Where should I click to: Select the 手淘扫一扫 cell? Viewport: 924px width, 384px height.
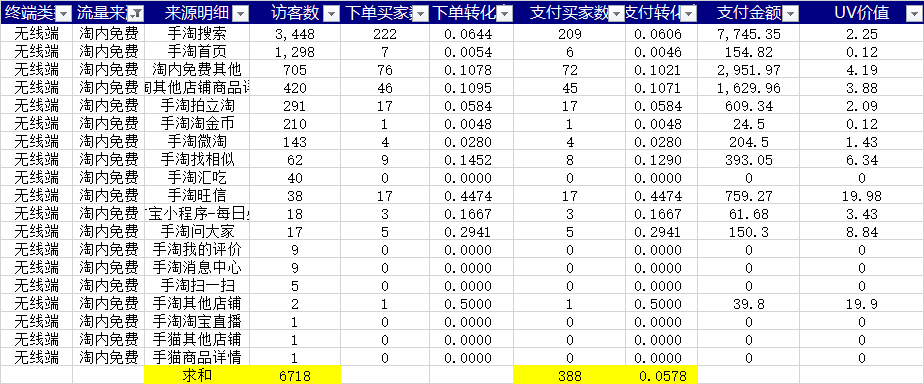[197, 286]
